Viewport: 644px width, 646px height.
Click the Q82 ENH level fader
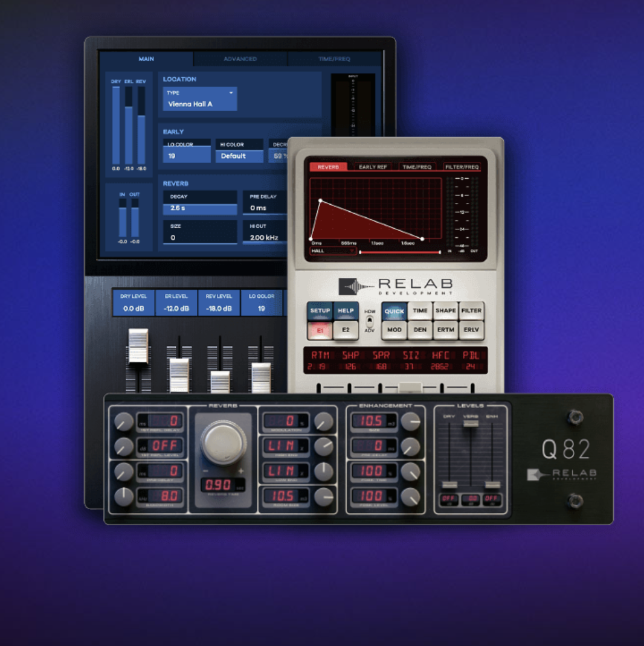492,485
